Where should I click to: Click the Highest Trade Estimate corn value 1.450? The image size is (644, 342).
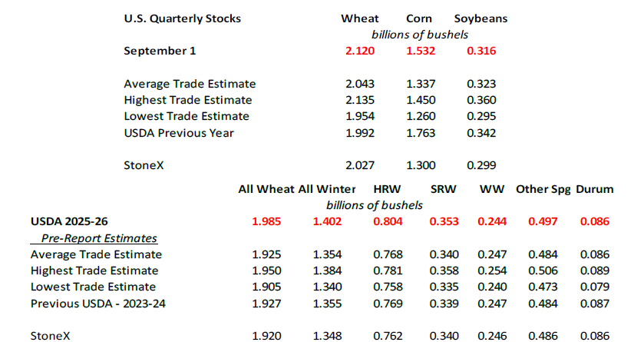421,101
